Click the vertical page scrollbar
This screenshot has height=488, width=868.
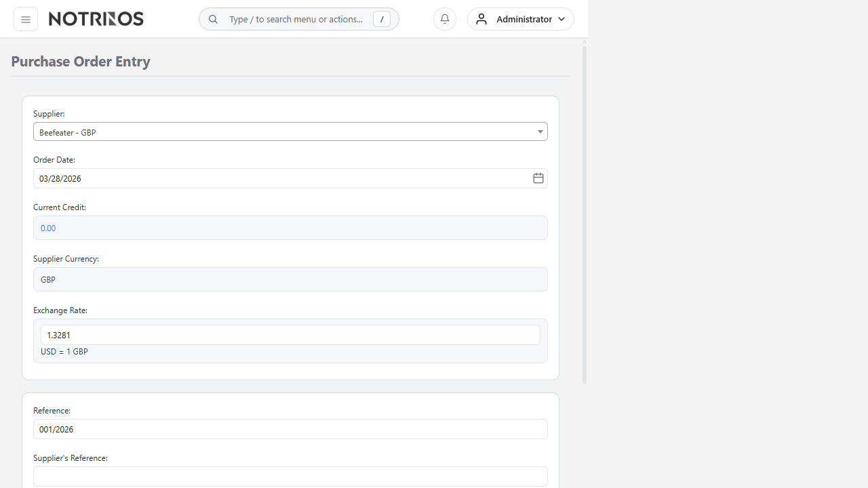[x=585, y=213]
